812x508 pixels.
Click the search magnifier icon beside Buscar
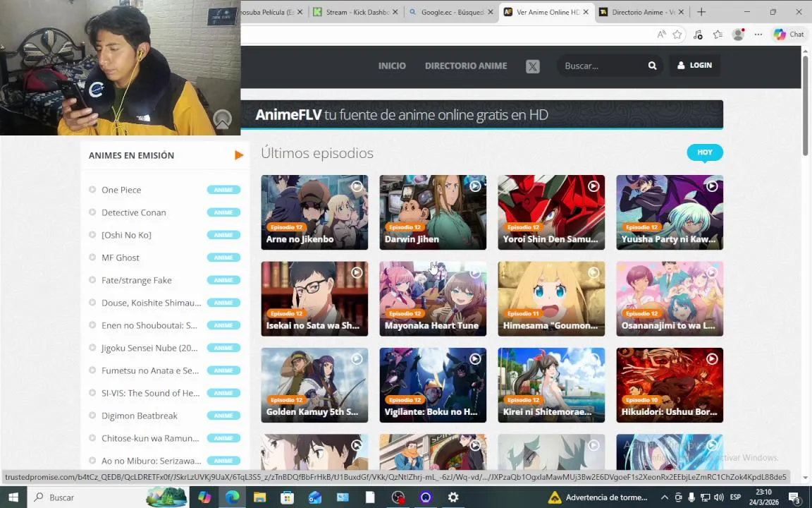point(652,66)
